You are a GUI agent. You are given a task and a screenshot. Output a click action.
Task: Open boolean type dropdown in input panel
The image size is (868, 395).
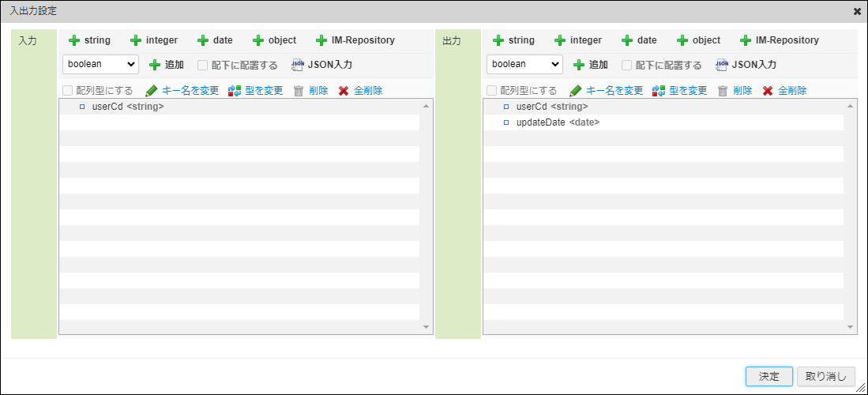coord(101,64)
